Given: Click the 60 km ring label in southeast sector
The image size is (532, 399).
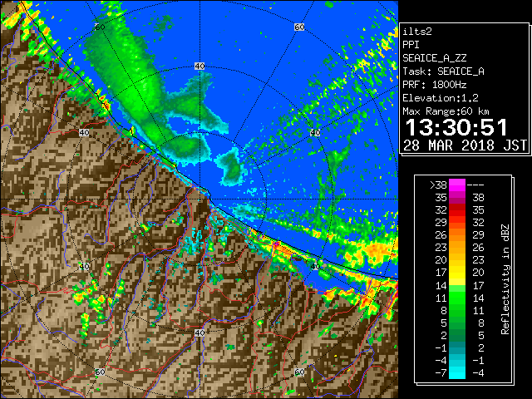Looking at the screenshot, I should point(299,372).
